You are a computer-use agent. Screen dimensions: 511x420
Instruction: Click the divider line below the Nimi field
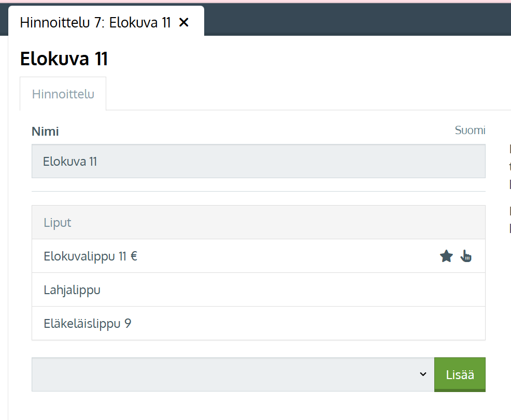[x=258, y=192]
